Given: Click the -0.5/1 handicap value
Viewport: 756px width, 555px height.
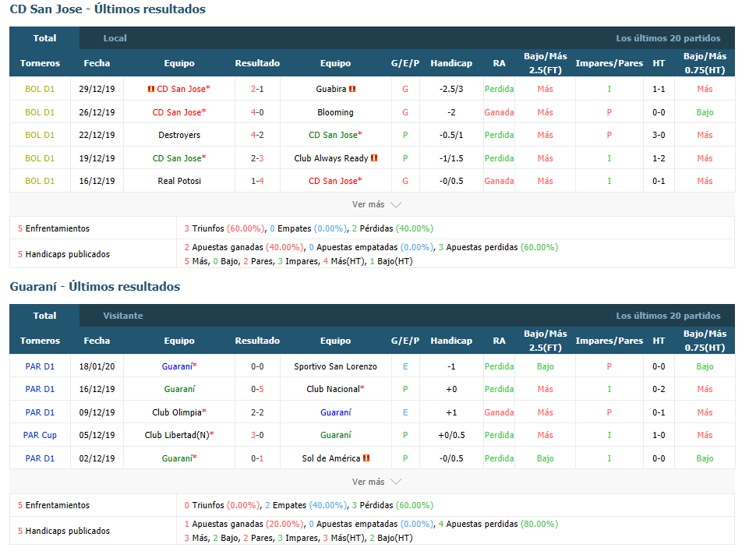Looking at the screenshot, I should [450, 135].
